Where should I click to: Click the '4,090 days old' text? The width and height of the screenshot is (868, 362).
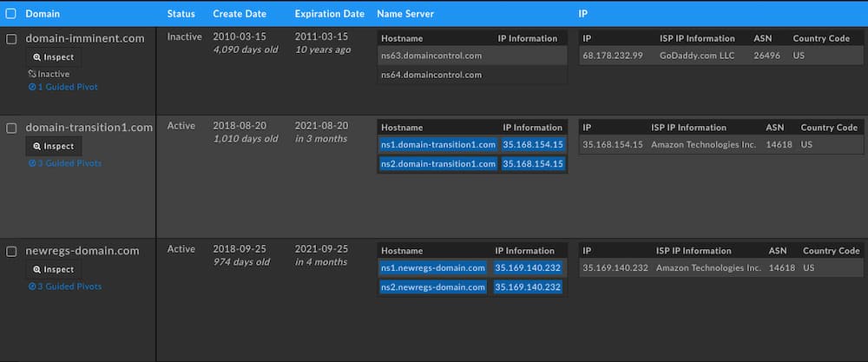coord(246,49)
